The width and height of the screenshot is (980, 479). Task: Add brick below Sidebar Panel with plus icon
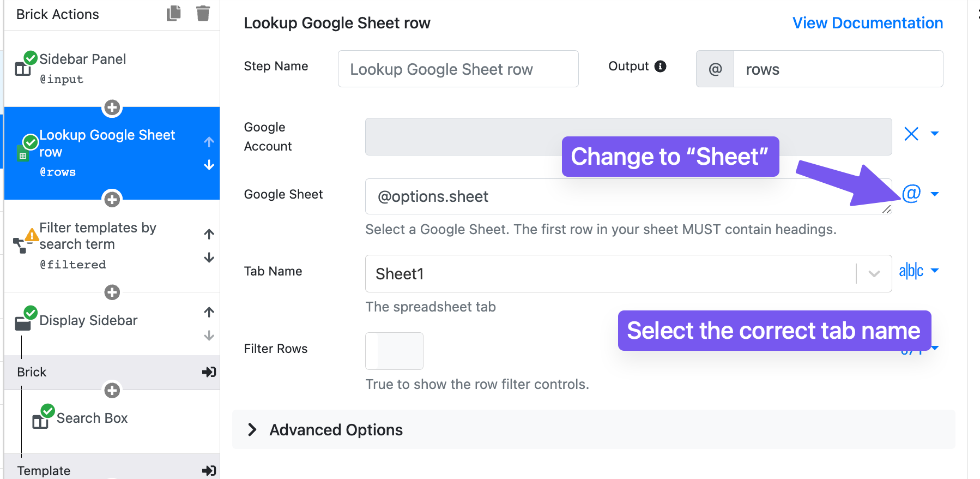coord(112,107)
